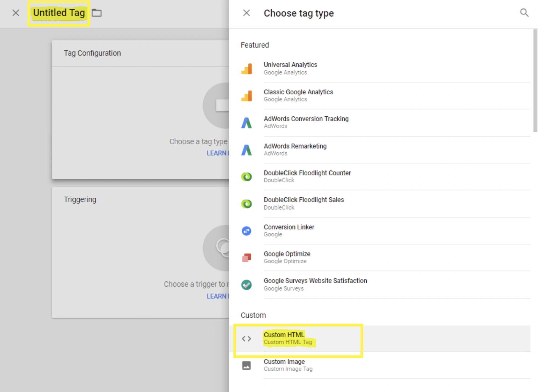Viewport: 539px width, 392px height.
Task: Click the Custom section label
Action: pos(253,315)
